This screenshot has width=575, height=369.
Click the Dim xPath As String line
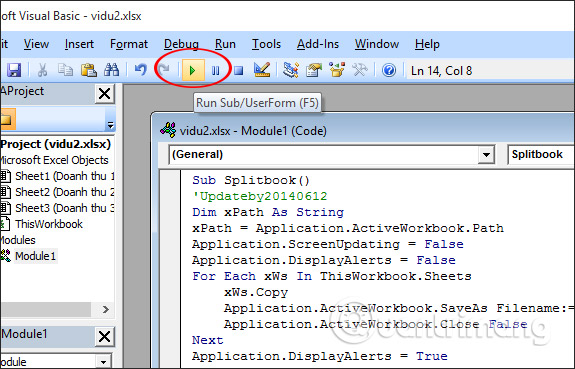point(268,212)
